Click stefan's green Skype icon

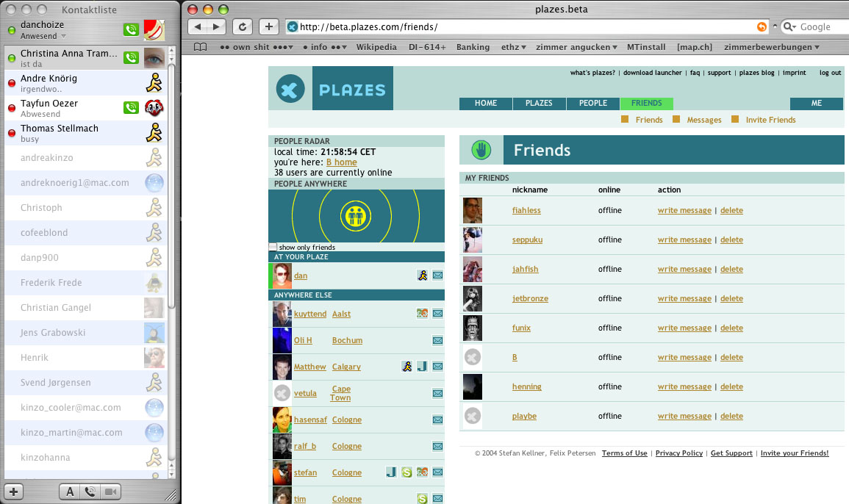click(x=406, y=472)
